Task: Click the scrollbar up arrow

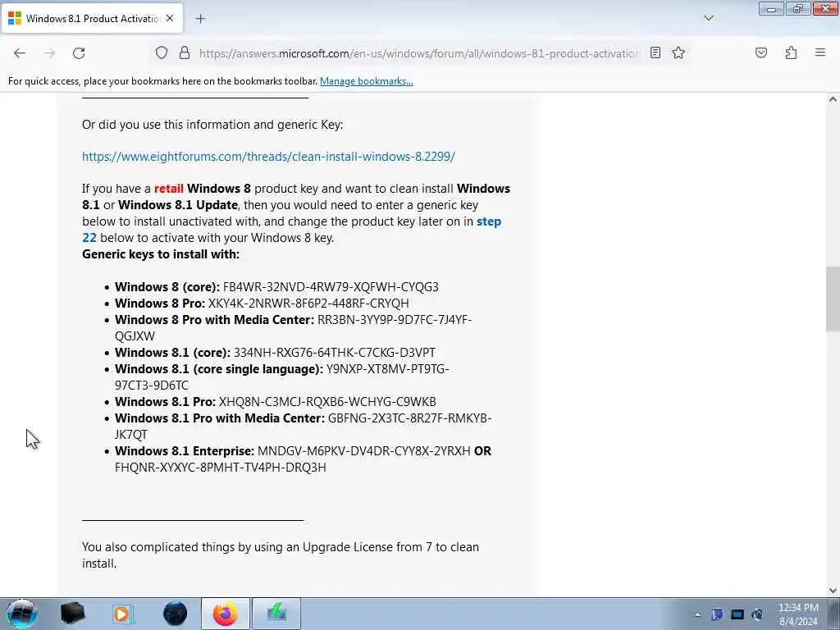Action: coord(833,99)
